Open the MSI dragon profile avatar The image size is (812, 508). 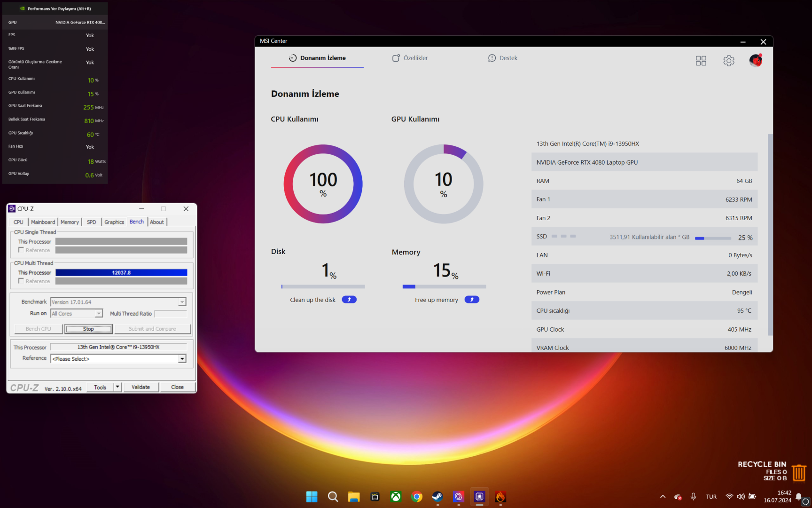click(x=756, y=60)
